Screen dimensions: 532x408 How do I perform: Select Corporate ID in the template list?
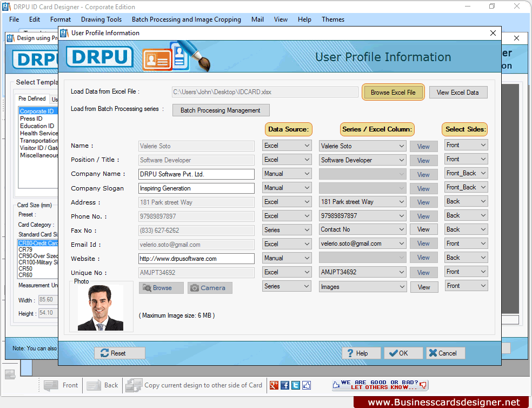37,111
